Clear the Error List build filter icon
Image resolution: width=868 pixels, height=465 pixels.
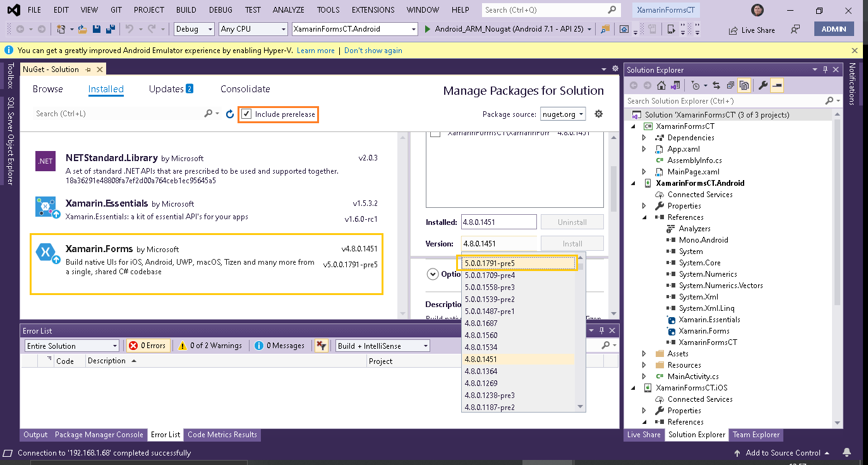322,346
